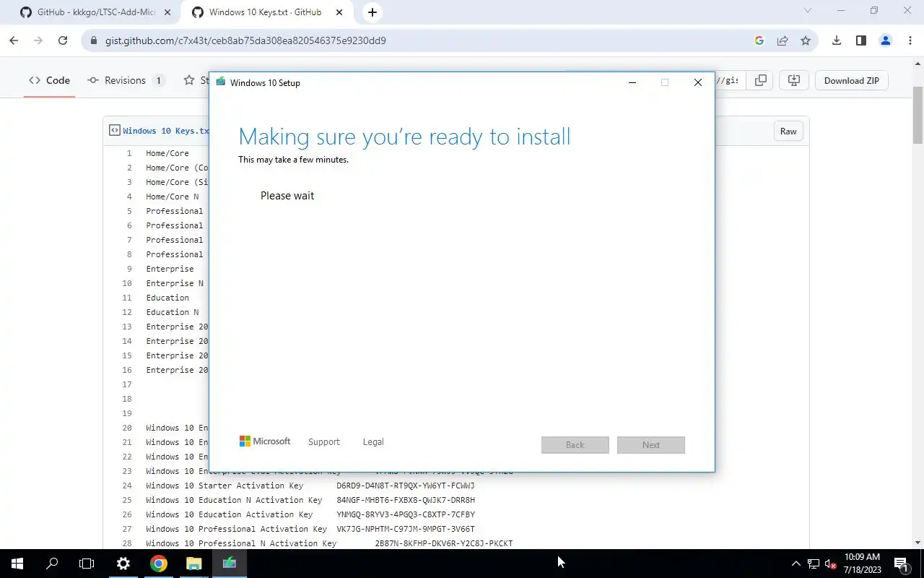
Task: Open the Legal link in Setup
Action: click(x=373, y=441)
